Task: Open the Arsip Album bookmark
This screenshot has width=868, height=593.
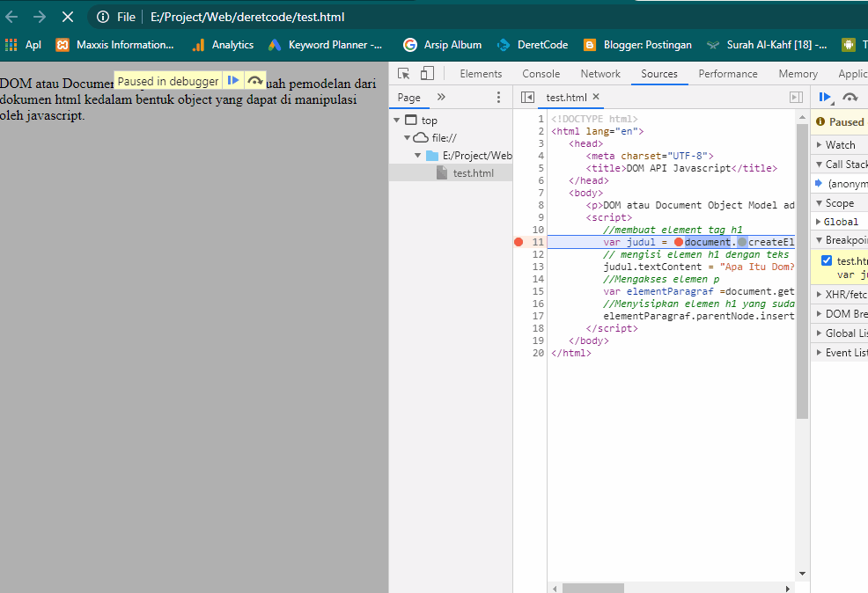Action: point(443,45)
